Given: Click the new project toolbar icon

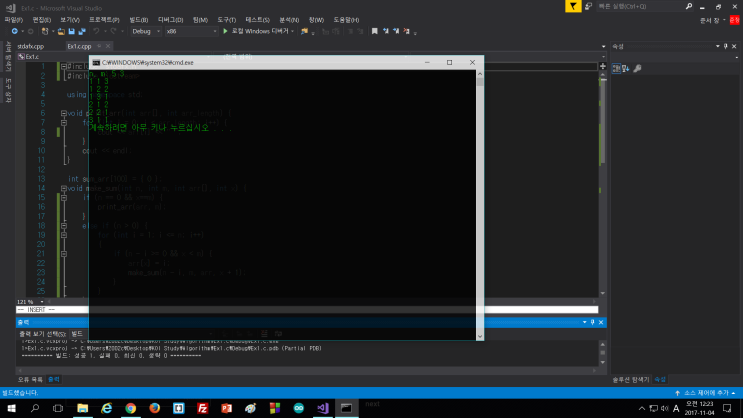Looking at the screenshot, I should (45, 31).
